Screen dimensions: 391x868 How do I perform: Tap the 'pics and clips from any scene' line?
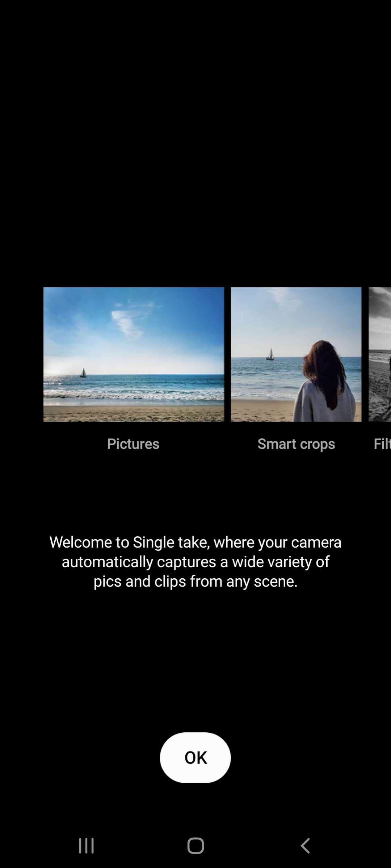pos(195,581)
